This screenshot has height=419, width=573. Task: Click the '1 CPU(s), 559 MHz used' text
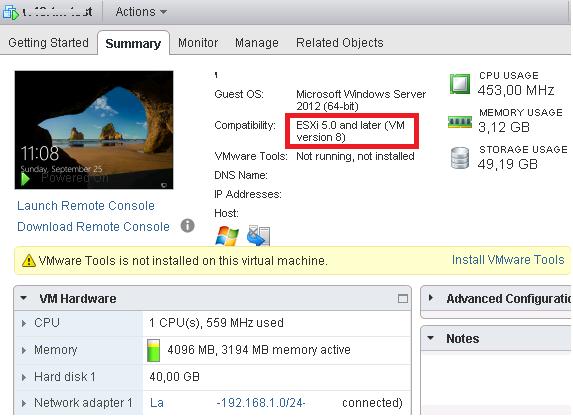tap(216, 323)
